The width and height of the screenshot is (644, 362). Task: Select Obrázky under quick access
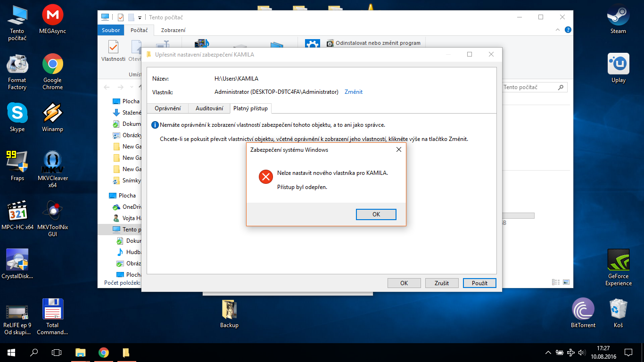(x=126, y=135)
